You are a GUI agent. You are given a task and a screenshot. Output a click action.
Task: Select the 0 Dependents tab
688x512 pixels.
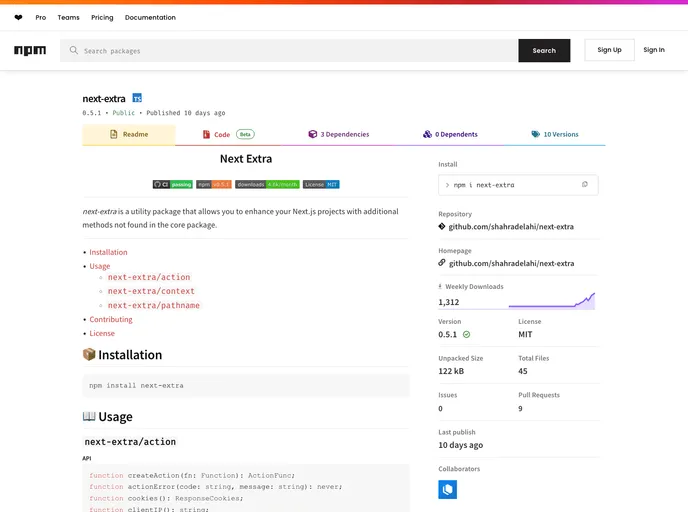coord(449,134)
